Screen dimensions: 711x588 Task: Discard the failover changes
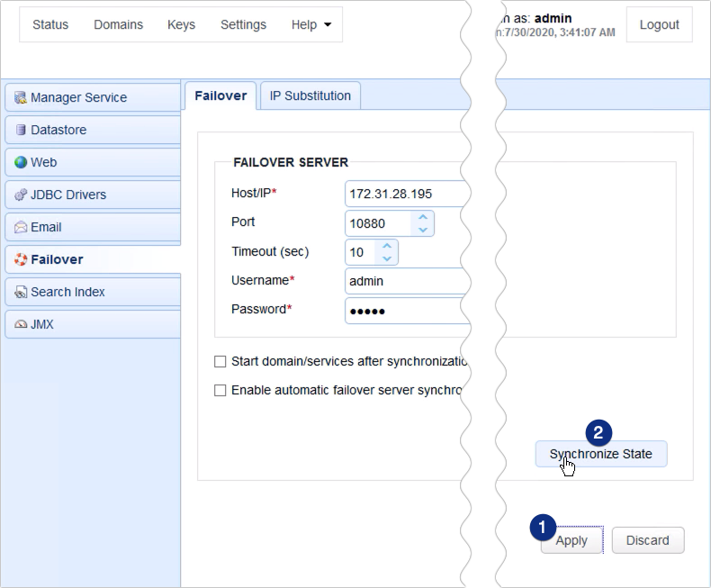click(648, 540)
